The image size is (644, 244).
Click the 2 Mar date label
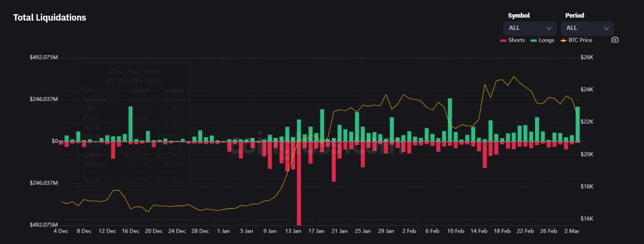pyautogui.click(x=572, y=230)
